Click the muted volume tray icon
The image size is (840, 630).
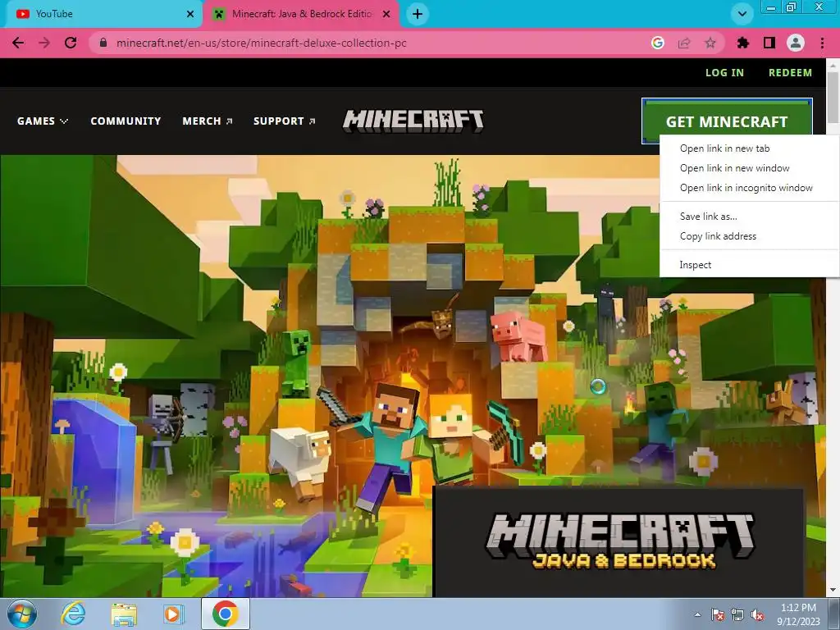point(757,614)
